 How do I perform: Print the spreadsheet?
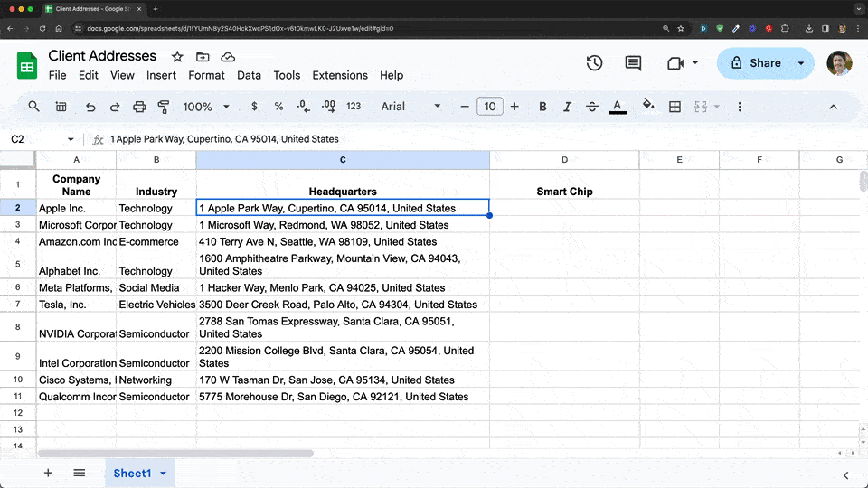[x=139, y=107]
